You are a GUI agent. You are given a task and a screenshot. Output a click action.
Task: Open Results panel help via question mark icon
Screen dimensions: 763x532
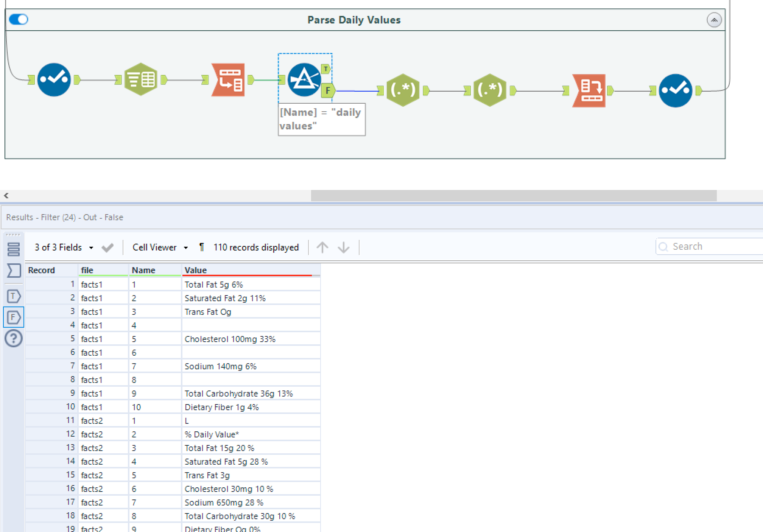[x=14, y=339]
